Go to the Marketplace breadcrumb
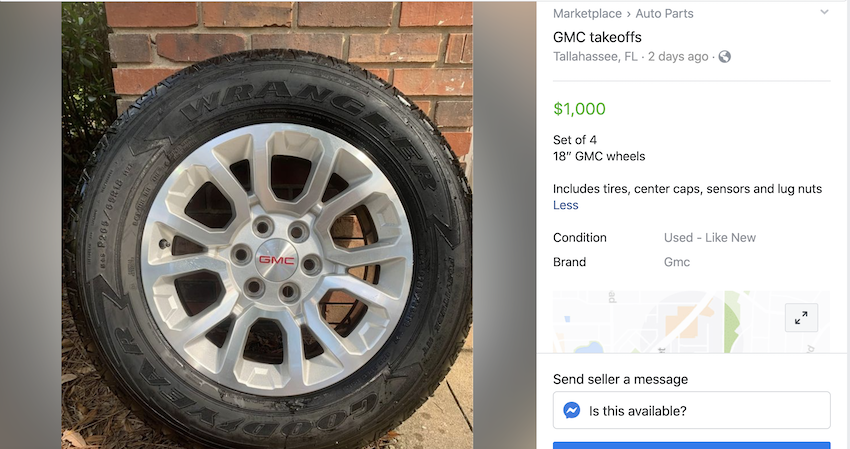 (x=587, y=14)
